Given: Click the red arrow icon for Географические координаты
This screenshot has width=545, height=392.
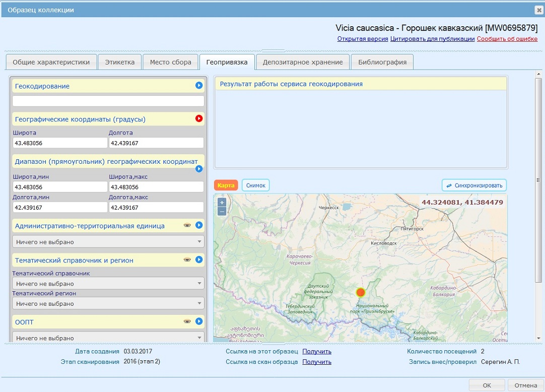Looking at the screenshot, I should pyautogui.click(x=199, y=119).
